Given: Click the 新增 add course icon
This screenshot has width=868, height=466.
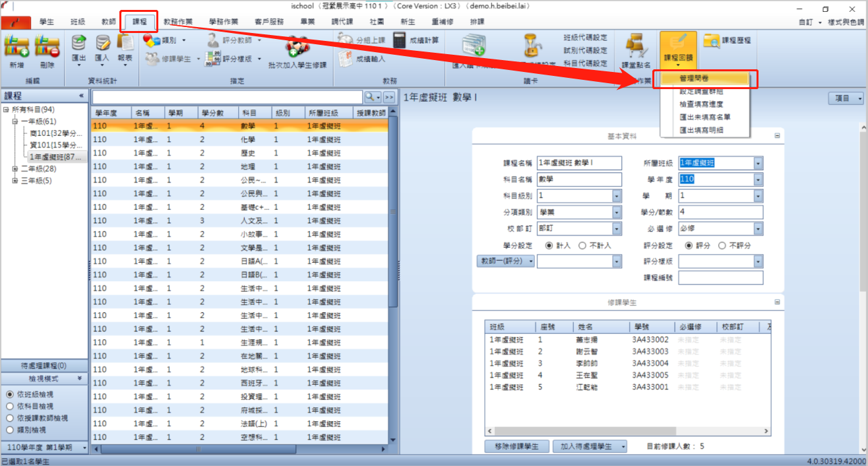Looking at the screenshot, I should [16, 46].
